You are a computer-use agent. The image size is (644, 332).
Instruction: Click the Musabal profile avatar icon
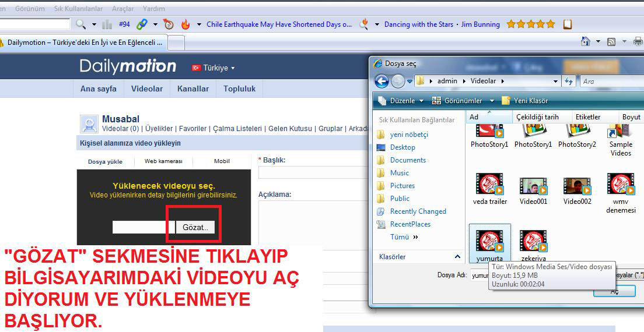[89, 124]
